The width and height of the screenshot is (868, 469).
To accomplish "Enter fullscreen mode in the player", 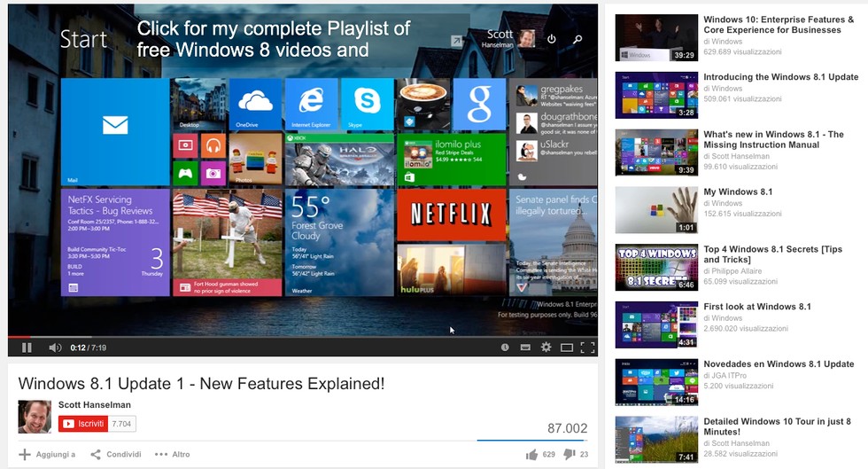I will click(x=587, y=348).
